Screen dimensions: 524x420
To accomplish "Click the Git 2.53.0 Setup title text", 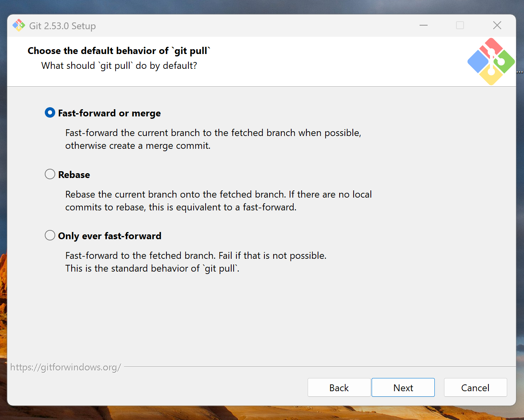I will tap(62, 26).
